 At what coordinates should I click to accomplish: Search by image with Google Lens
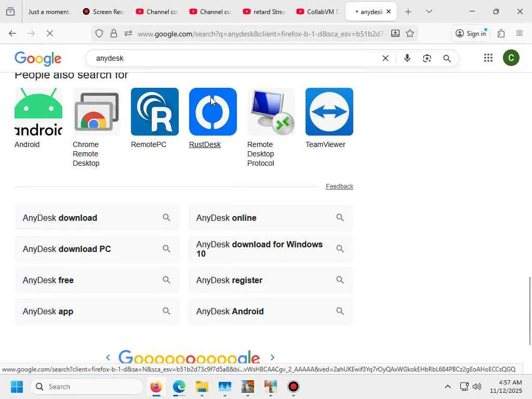click(x=427, y=58)
